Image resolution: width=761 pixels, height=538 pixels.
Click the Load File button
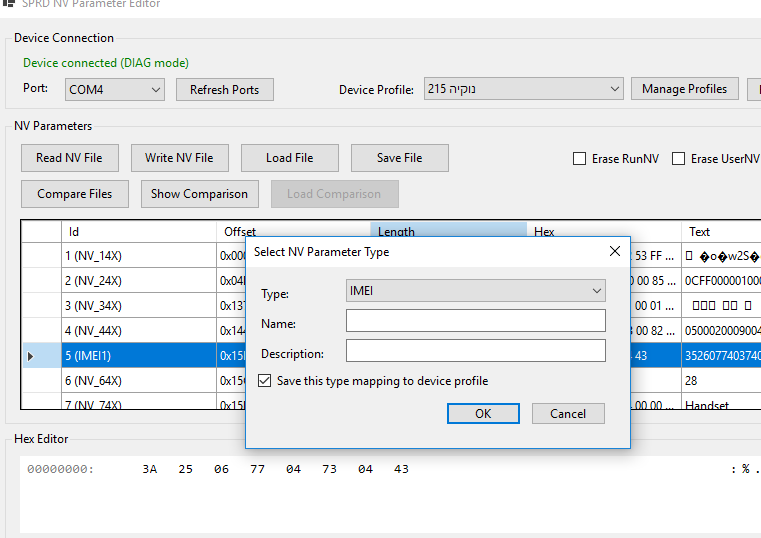(289, 158)
